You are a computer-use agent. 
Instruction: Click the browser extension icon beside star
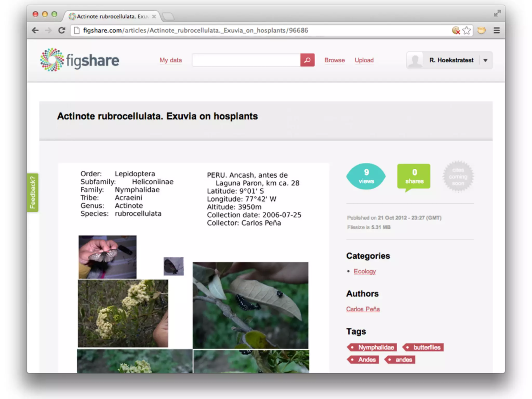pyautogui.click(x=481, y=30)
